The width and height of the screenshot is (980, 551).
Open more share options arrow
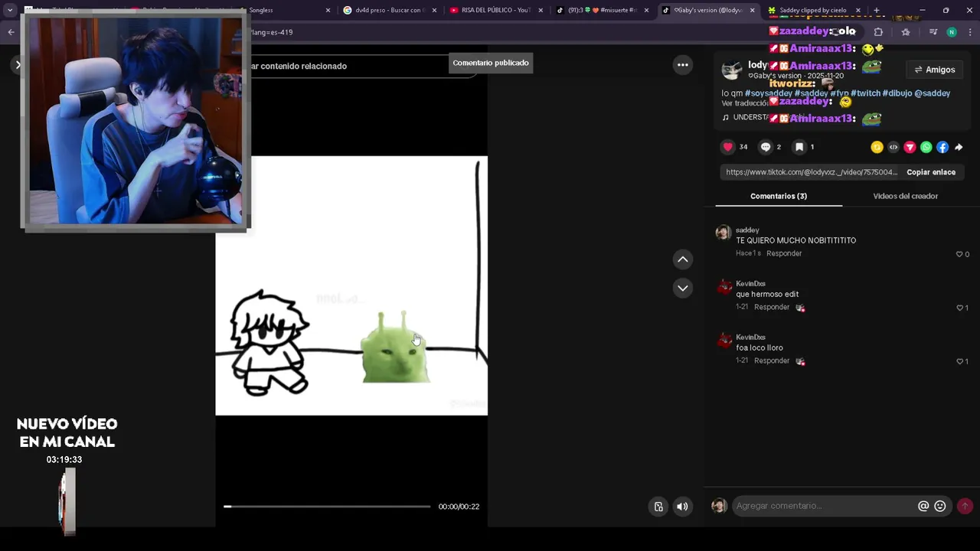pyautogui.click(x=959, y=147)
